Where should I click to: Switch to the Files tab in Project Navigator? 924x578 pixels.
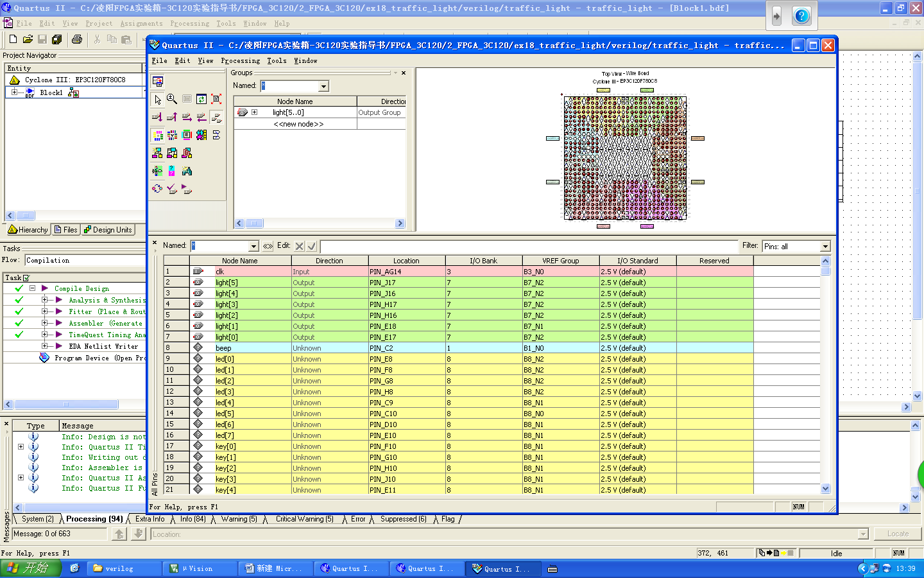[x=66, y=230]
